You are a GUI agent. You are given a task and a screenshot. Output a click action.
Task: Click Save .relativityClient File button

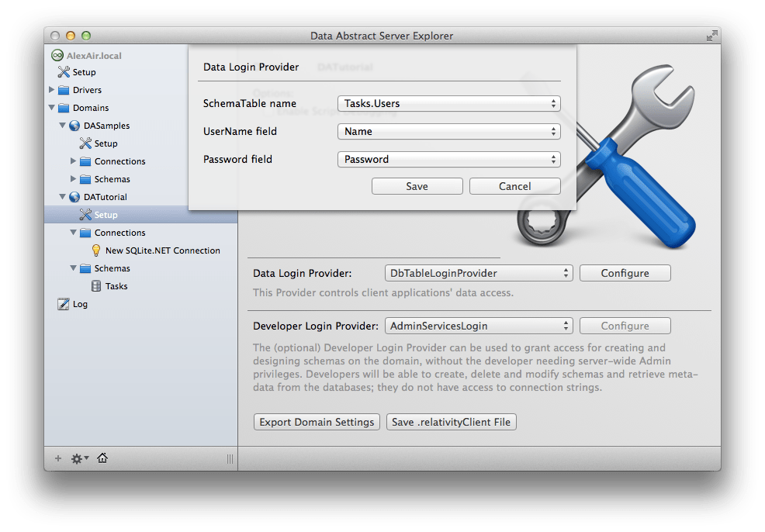(x=452, y=422)
